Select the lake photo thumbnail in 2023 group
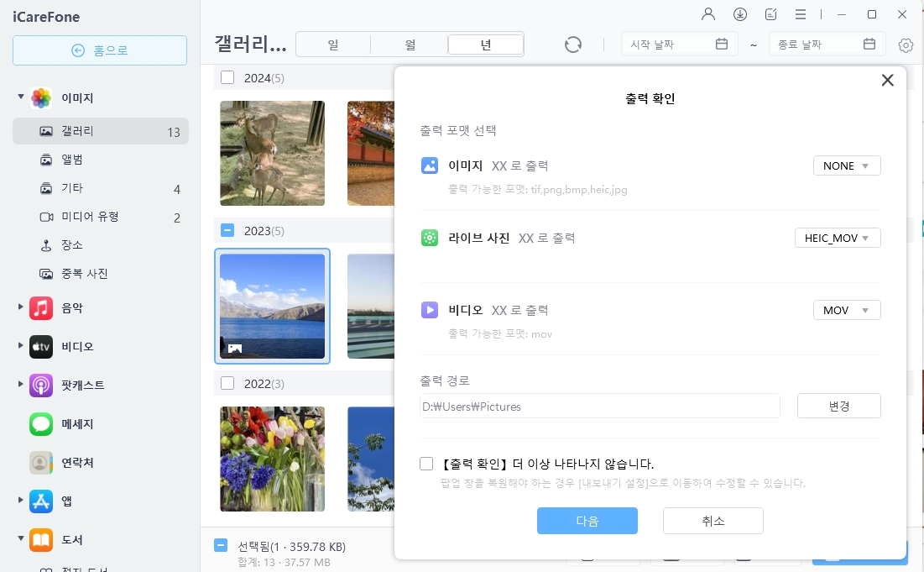Viewport: 924px width, 572px height. (x=272, y=306)
